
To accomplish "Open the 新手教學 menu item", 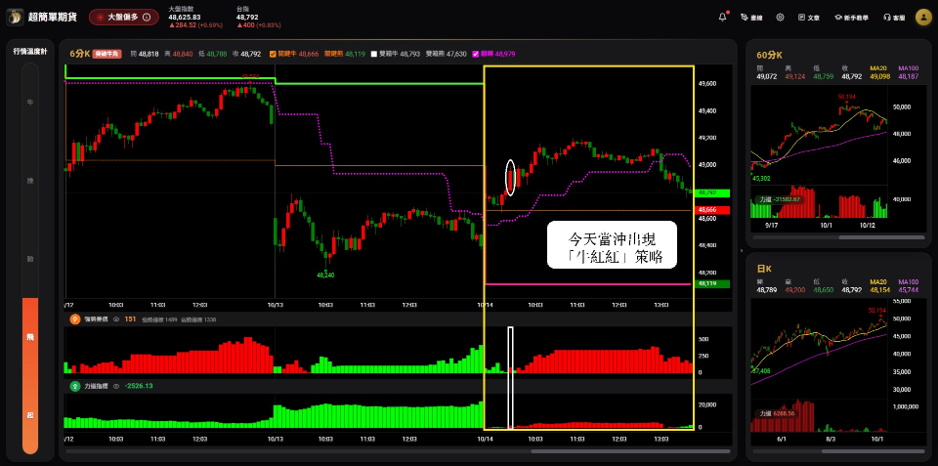I will coord(854,17).
